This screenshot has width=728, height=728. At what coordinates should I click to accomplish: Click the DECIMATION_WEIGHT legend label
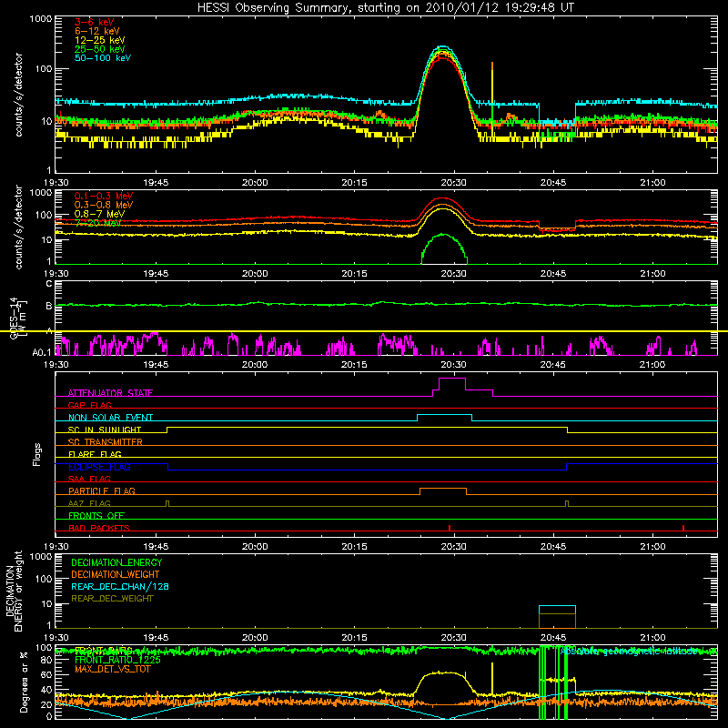(116, 574)
